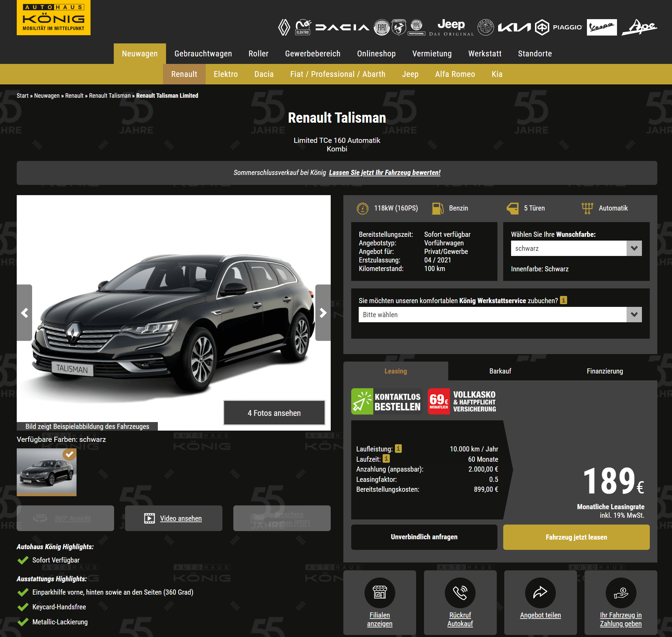The height and width of the screenshot is (637, 672).
Task: Select the Elektro submenu item
Action: click(x=225, y=74)
